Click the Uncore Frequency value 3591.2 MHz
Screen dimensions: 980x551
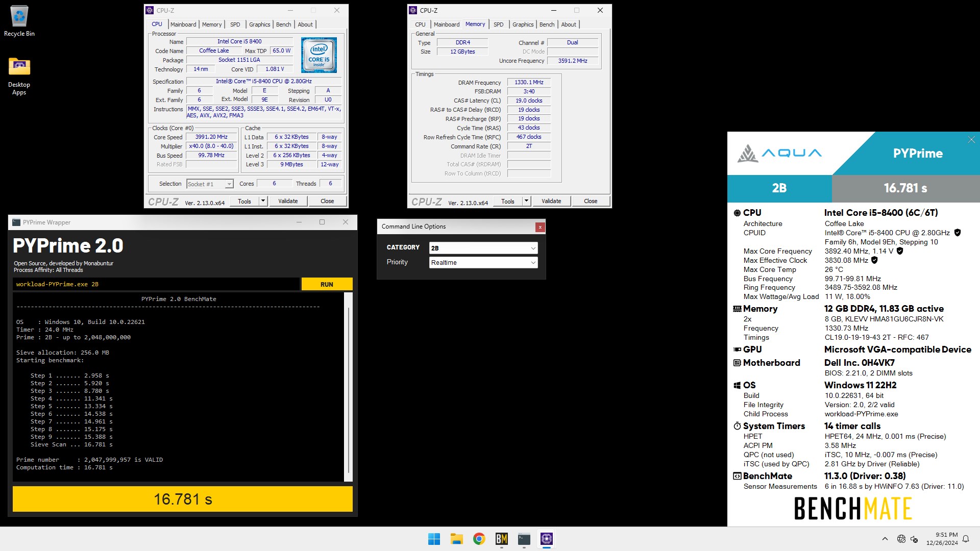point(573,61)
